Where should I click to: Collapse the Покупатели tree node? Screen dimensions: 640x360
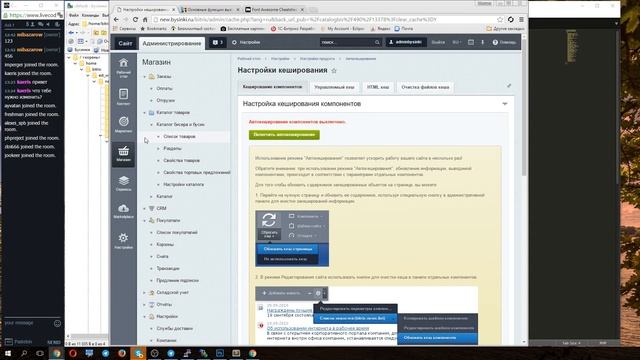(x=144, y=221)
